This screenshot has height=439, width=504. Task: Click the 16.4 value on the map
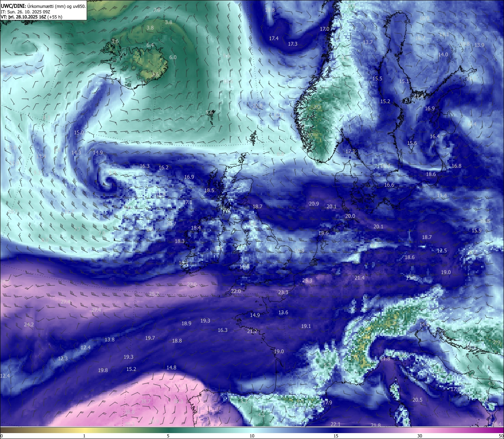pos(435,136)
